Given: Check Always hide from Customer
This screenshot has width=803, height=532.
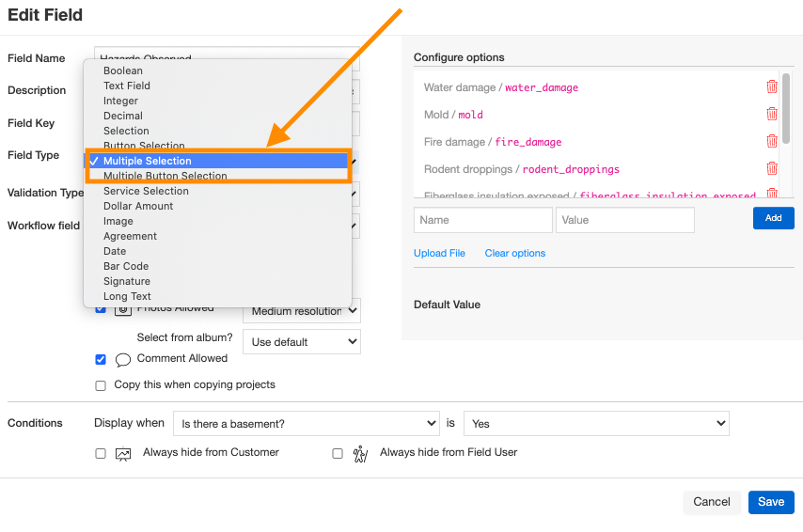Looking at the screenshot, I should 101,453.
